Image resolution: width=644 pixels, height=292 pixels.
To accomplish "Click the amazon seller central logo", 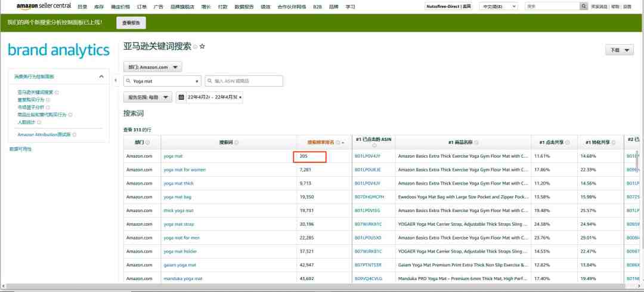I will pos(44,6).
